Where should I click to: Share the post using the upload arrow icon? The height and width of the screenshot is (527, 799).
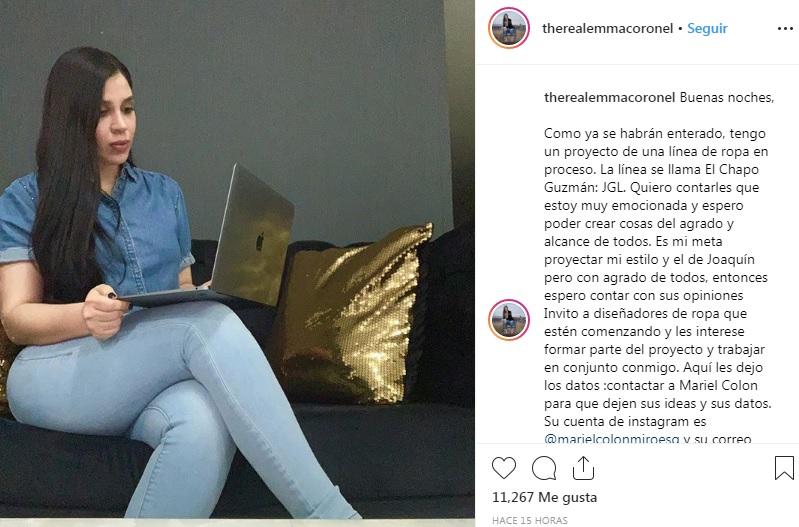(583, 468)
